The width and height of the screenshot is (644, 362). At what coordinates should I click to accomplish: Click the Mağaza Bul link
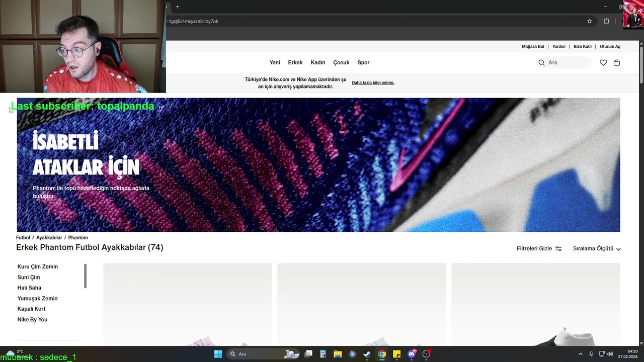[x=533, y=46]
